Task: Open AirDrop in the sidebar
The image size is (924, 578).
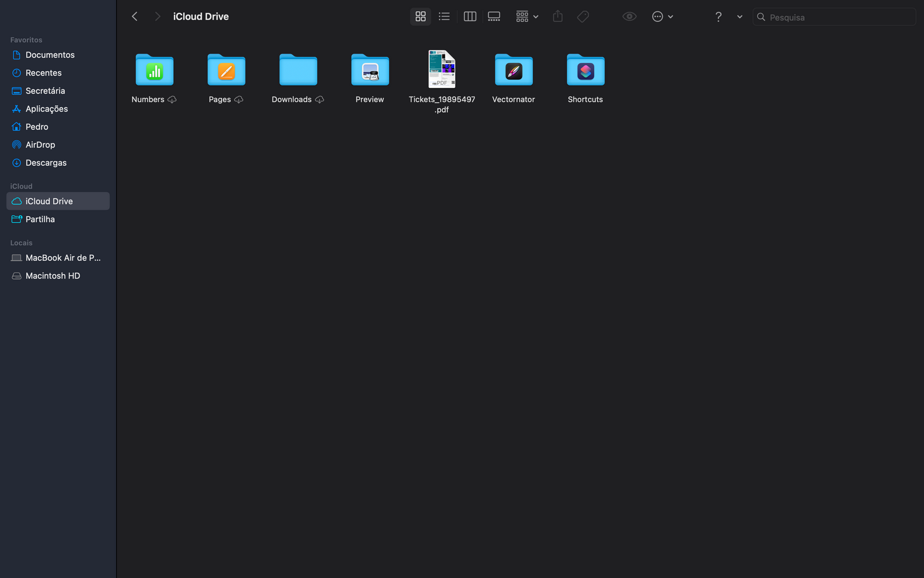Action: (x=40, y=144)
